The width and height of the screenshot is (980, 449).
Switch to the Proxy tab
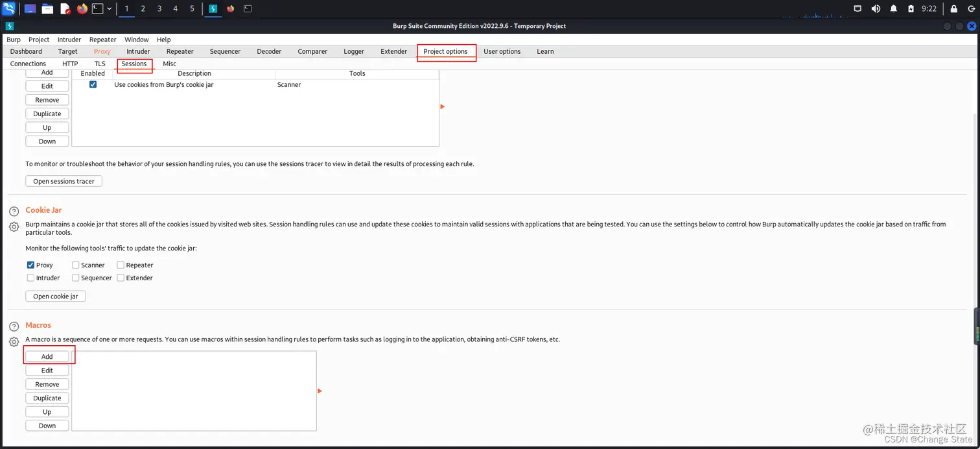(102, 51)
